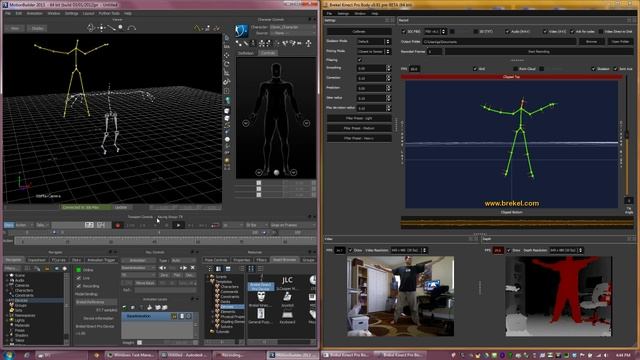Open MotionBuilder's Animation menu
Screen dimensions: 640x360
pyautogui.click(x=35, y=13)
